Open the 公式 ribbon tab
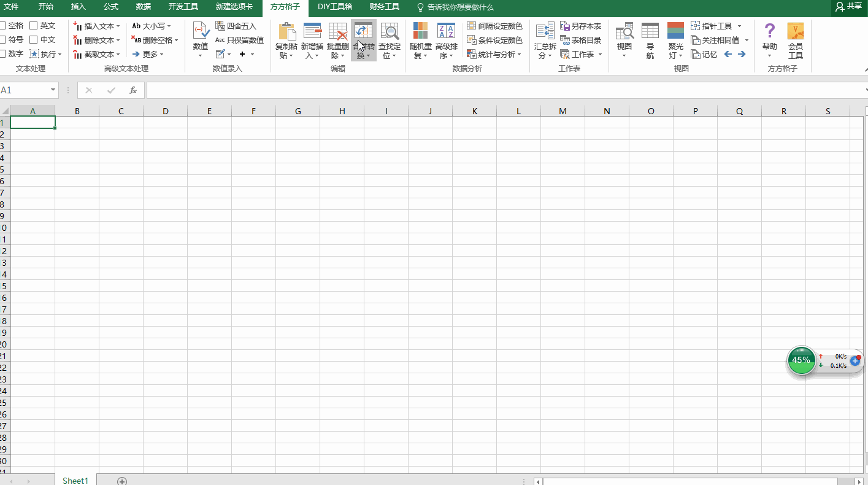This screenshot has width=868, height=485. tap(111, 7)
